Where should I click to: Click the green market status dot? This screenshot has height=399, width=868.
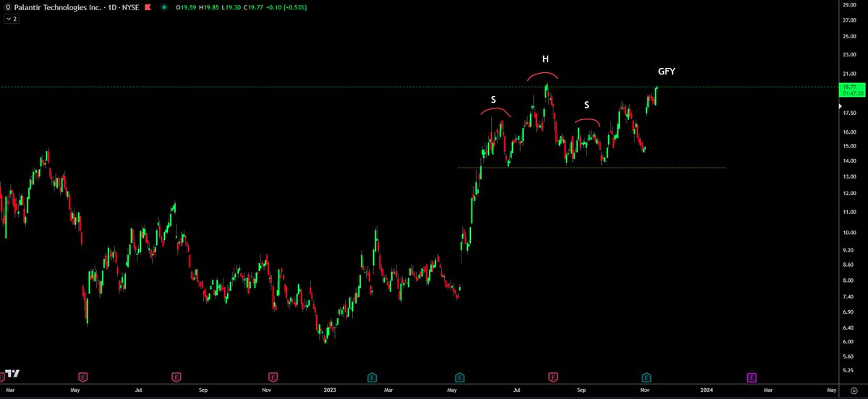click(163, 7)
